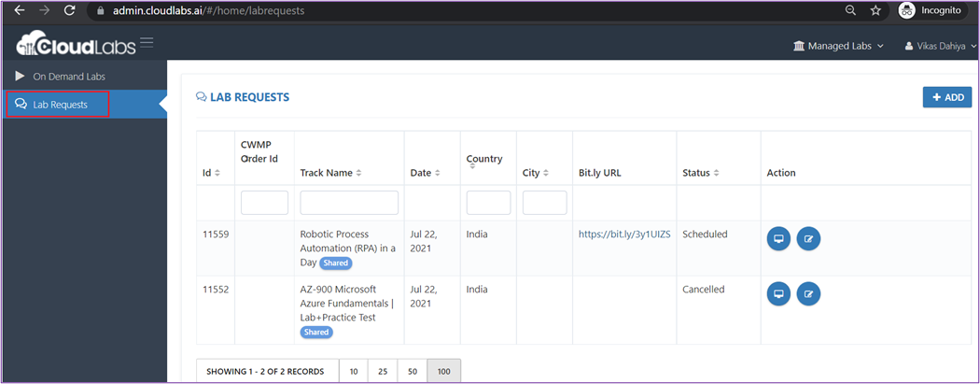Screen dimensions: 980x384
Task: Click the Shared badge on the AZ-900 track
Action: pyautogui.click(x=316, y=332)
